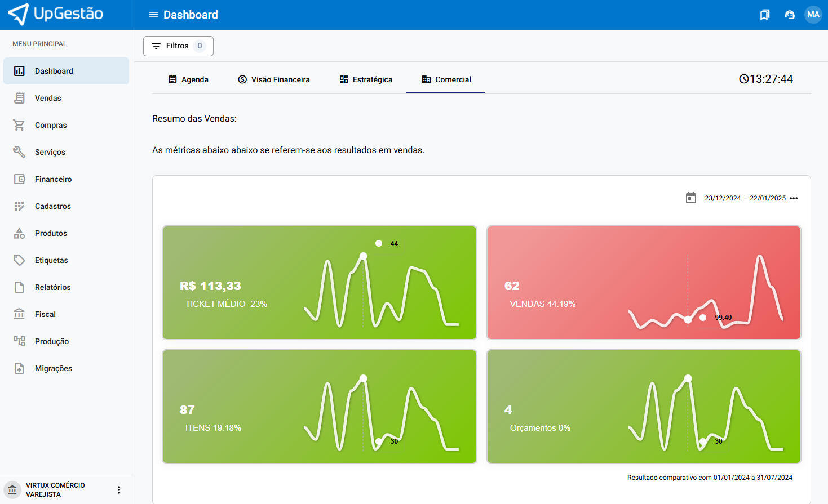828x504 pixels.
Task: Open Produção in the sidebar
Action: 52,341
